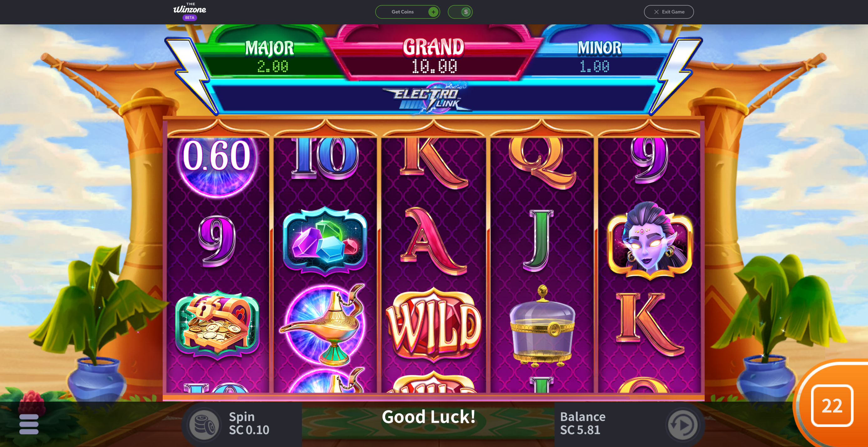Click the Balance SC 5.81 display
This screenshot has height=447, width=868.
[x=583, y=424]
